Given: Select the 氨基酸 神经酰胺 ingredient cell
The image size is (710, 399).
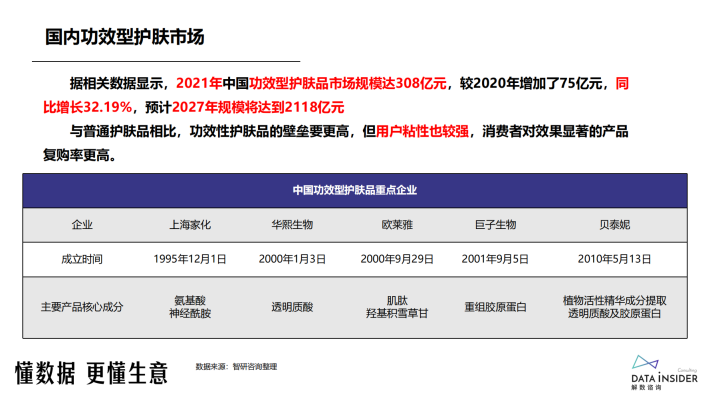Looking at the screenshot, I should pos(190,308).
